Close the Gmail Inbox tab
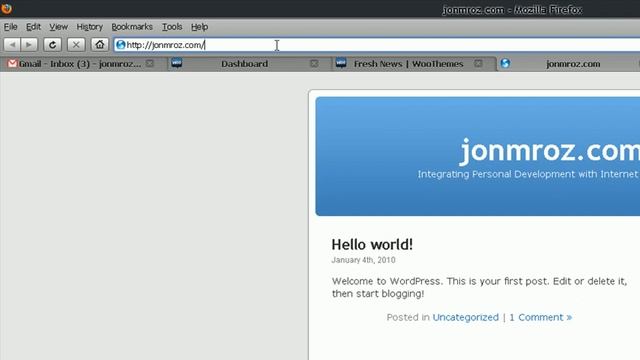 click(x=150, y=63)
